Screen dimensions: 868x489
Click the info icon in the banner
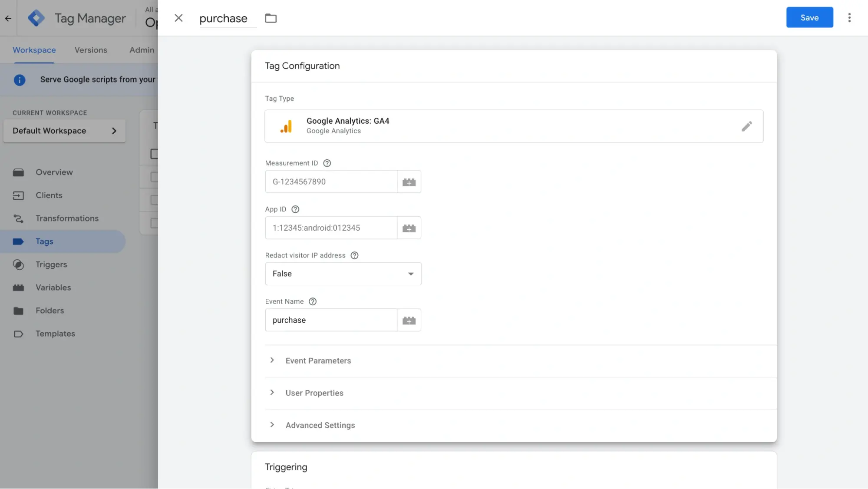tap(20, 80)
